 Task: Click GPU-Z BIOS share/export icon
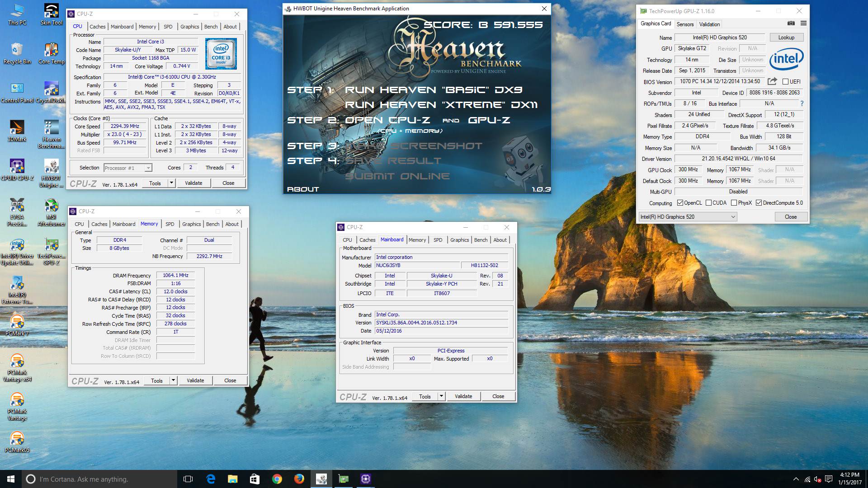[772, 81]
